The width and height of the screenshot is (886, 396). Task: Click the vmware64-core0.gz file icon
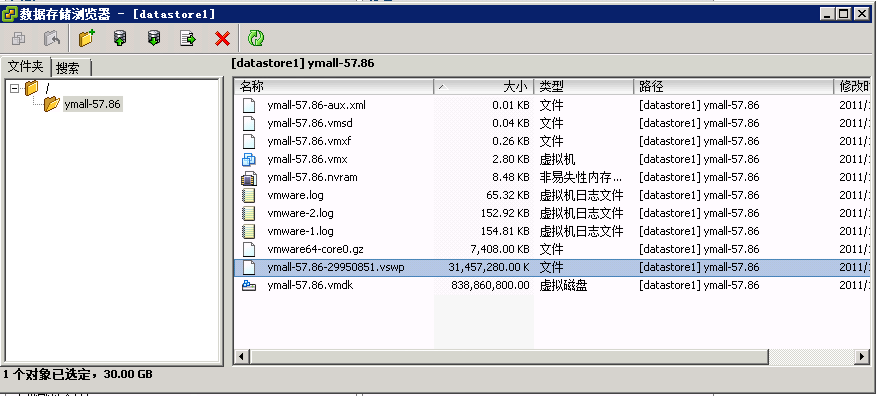tap(249, 250)
